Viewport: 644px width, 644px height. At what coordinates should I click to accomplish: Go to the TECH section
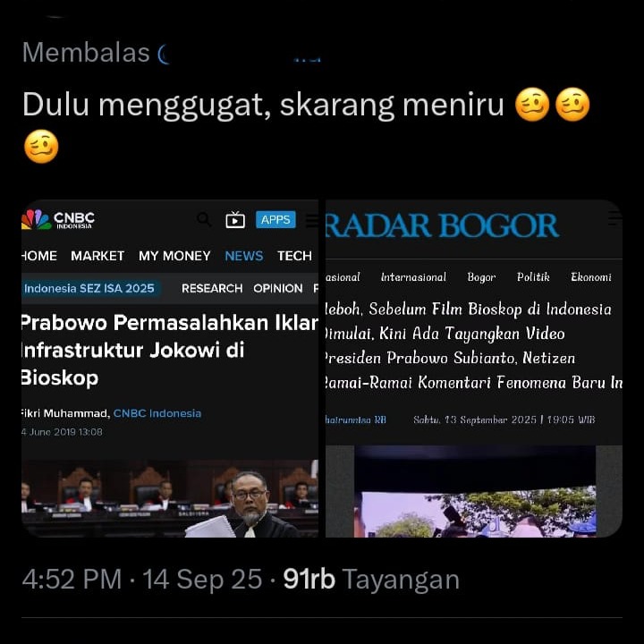pyautogui.click(x=294, y=256)
